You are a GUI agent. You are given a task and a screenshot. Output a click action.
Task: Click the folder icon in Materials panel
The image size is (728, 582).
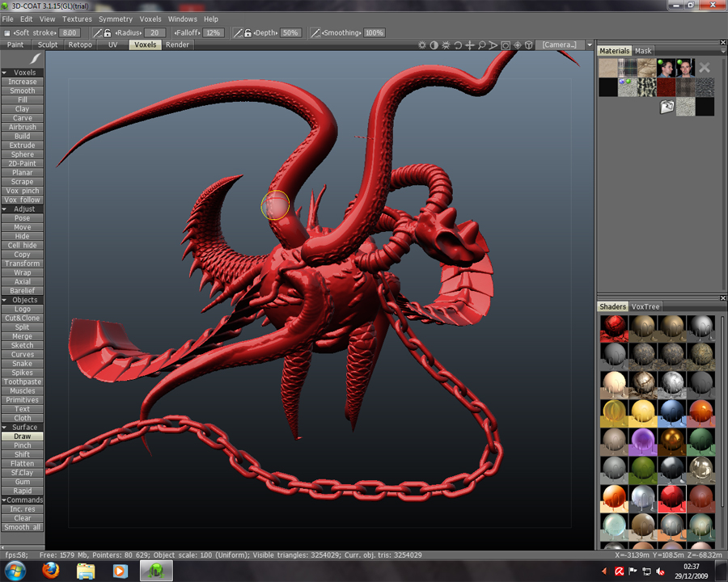pyautogui.click(x=667, y=107)
